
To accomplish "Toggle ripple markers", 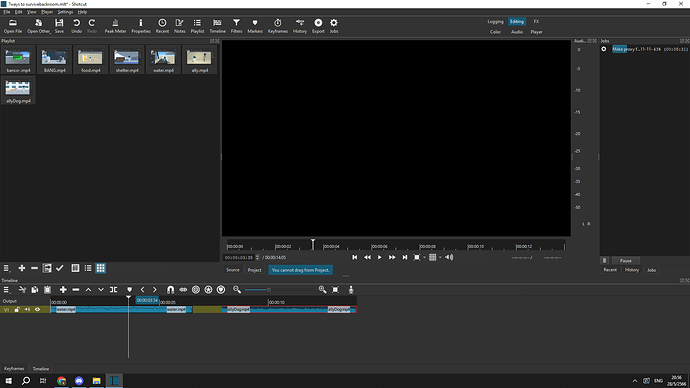I will pyautogui.click(x=221, y=289).
